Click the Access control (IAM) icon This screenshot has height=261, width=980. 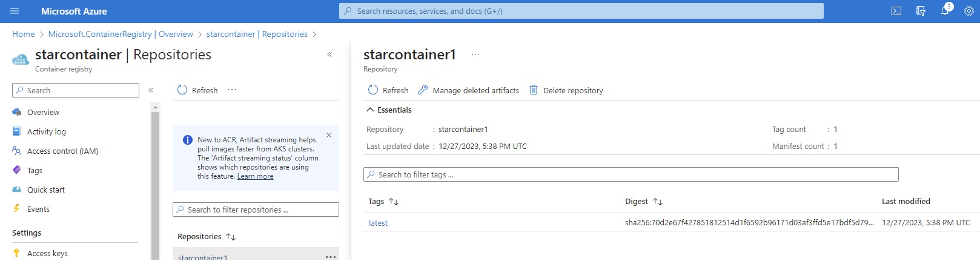(x=17, y=151)
